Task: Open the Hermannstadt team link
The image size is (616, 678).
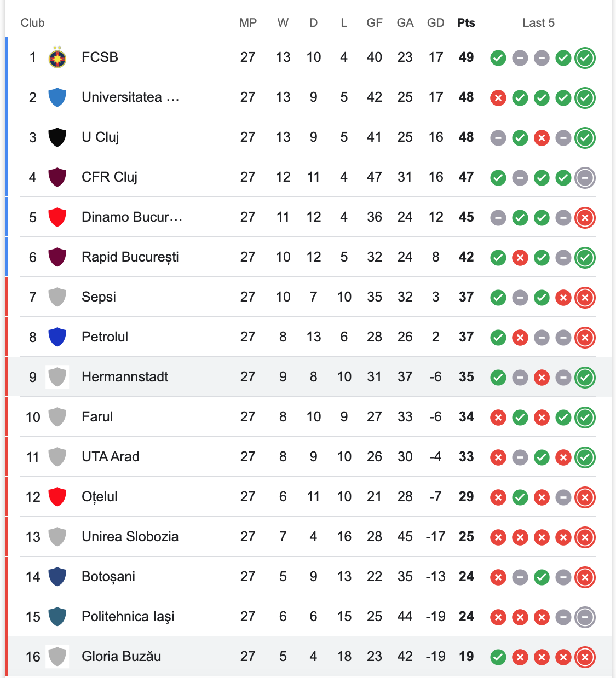Action: click(125, 377)
